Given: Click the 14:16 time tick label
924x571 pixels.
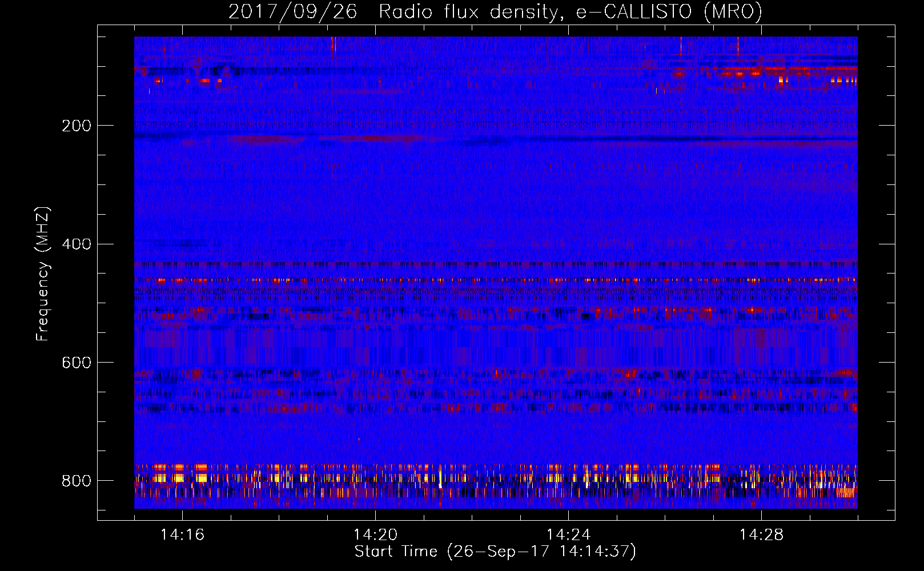Looking at the screenshot, I should (182, 535).
